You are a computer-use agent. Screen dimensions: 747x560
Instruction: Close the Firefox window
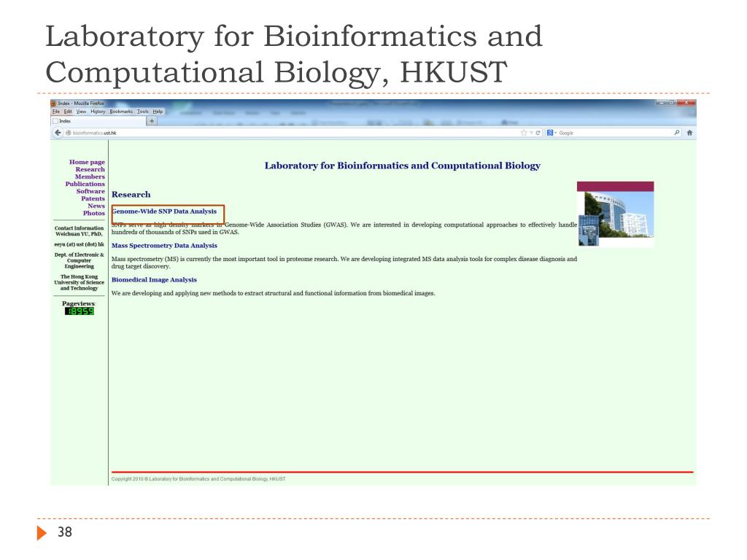click(x=687, y=102)
